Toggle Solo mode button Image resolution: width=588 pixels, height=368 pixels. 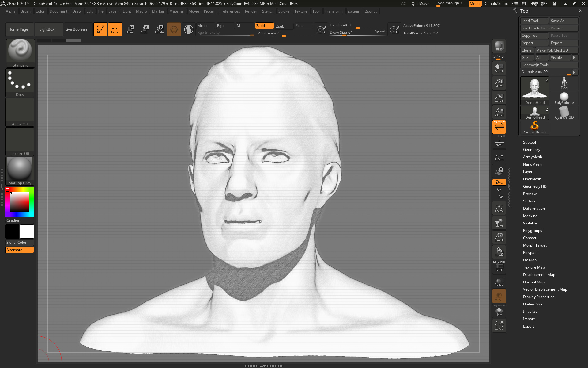499,311
